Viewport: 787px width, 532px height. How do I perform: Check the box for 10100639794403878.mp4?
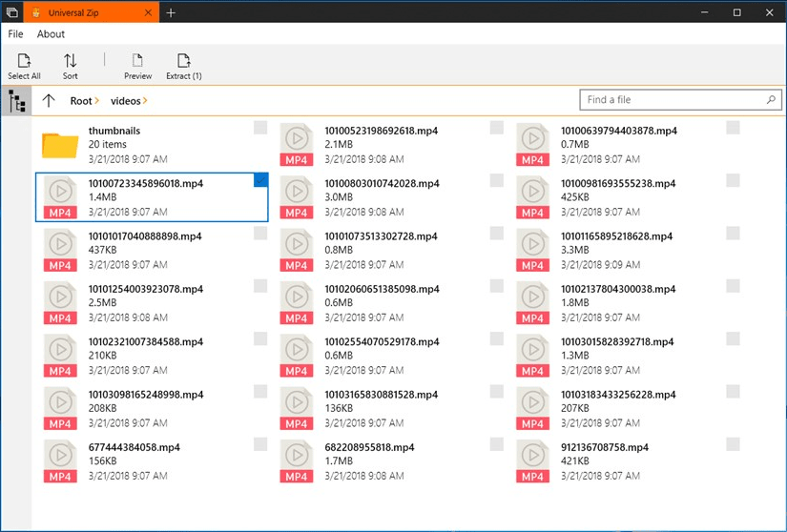click(x=733, y=128)
